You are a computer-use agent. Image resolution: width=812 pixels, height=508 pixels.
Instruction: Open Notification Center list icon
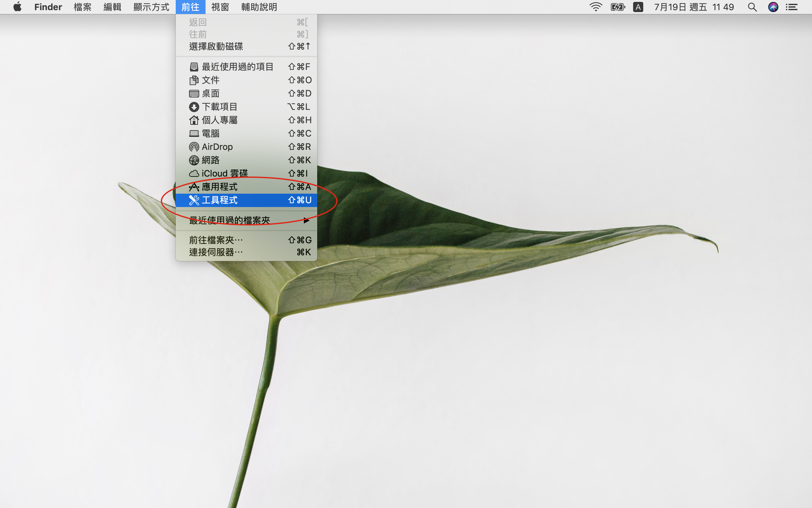791,7
